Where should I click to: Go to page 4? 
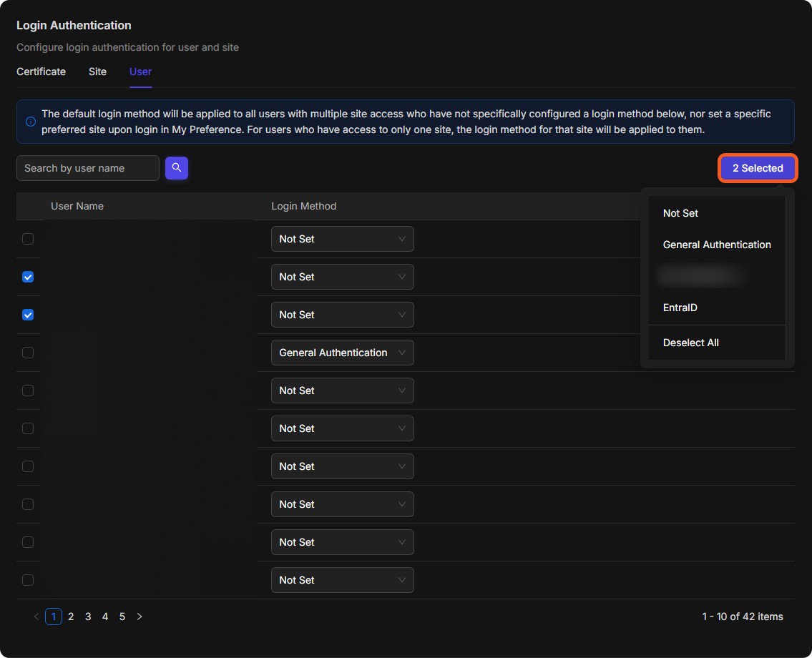pos(105,617)
